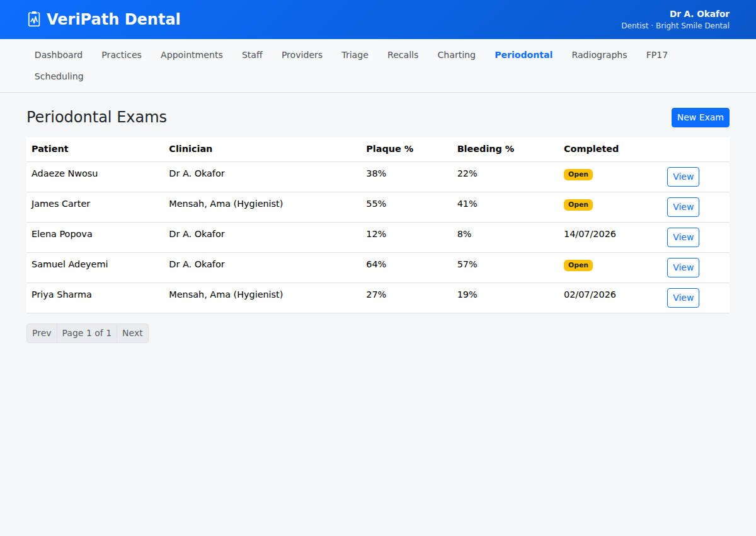
Task: Switch to the Triage page
Action: coord(355,55)
